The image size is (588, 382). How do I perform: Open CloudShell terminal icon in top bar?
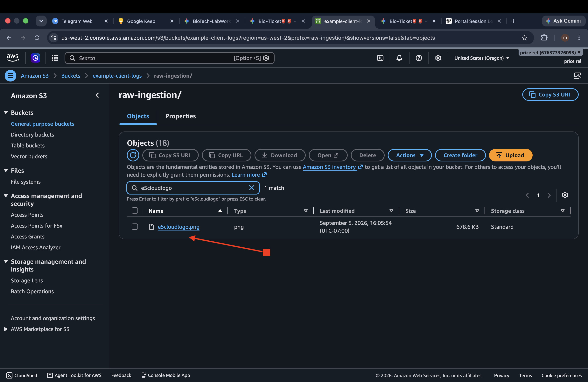point(380,58)
